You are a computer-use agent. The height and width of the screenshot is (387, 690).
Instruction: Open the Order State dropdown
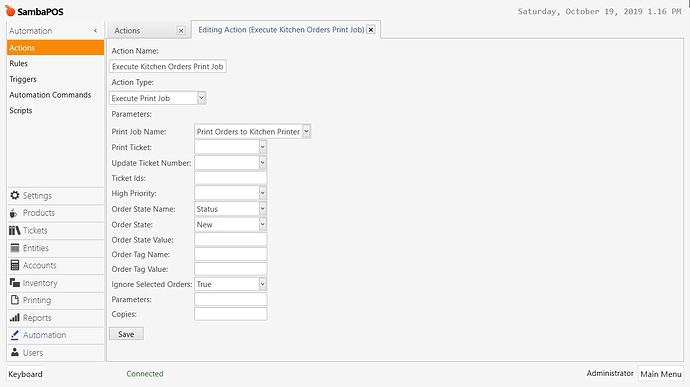262,225
